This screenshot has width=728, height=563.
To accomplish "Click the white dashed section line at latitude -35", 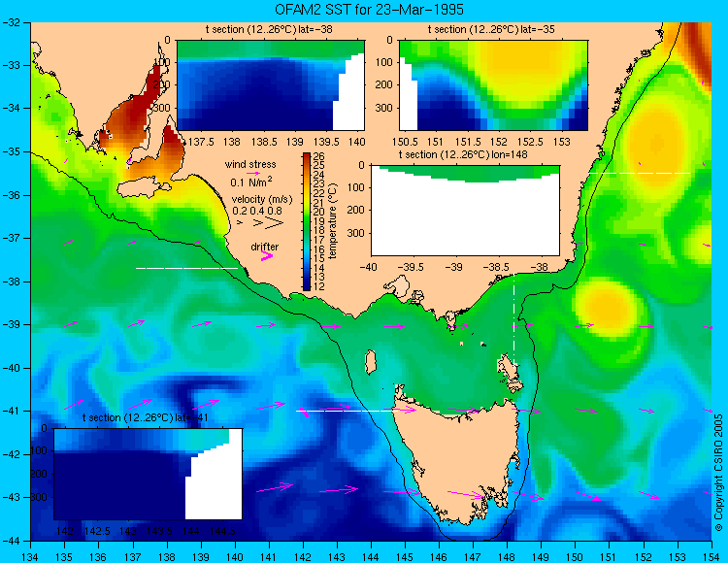I will tap(640, 173).
